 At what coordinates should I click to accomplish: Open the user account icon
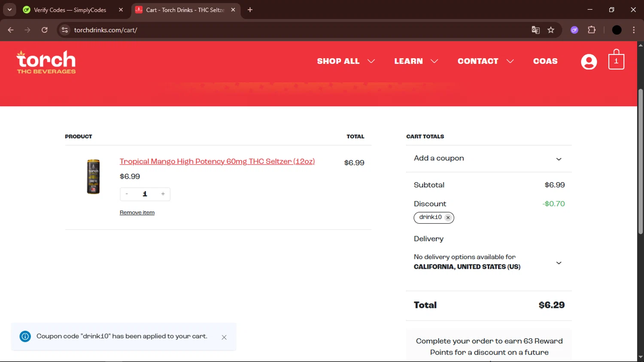[589, 62]
